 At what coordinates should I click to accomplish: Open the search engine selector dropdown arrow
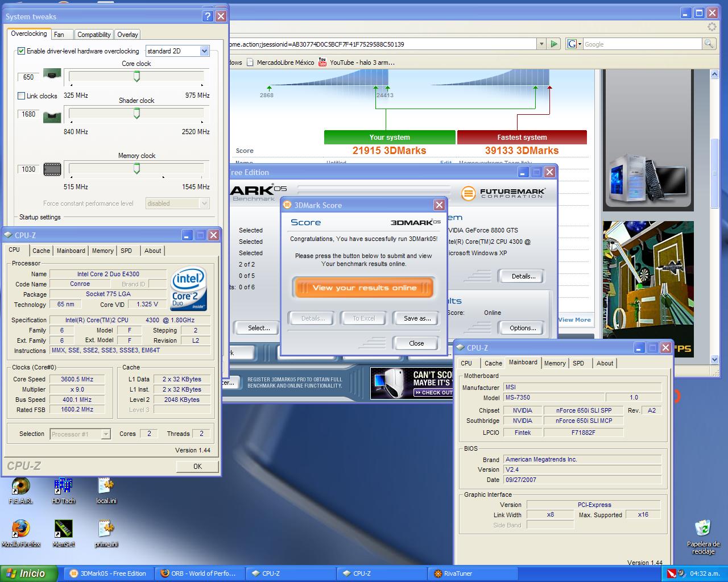click(x=579, y=44)
